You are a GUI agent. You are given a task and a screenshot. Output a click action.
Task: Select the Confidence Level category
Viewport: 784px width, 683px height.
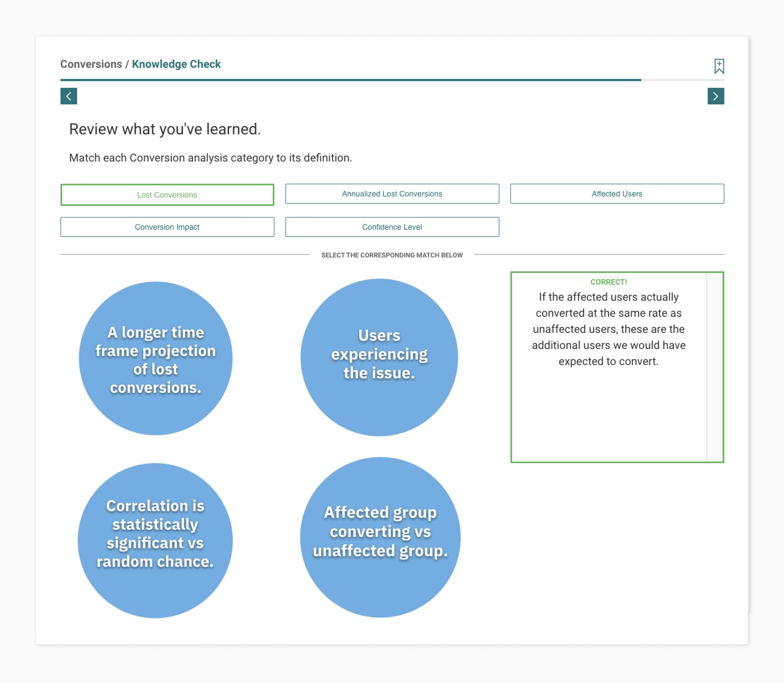392,227
